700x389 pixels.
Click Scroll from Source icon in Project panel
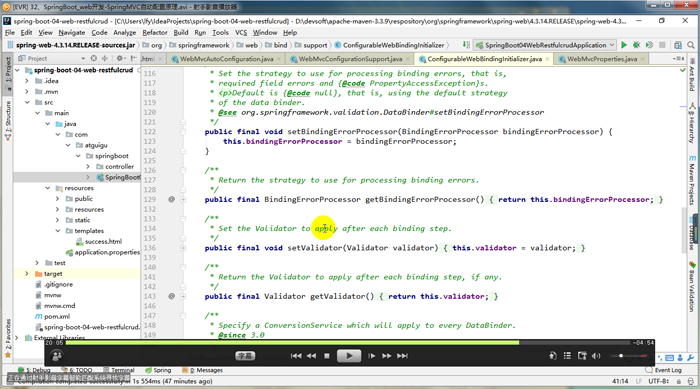[93, 59]
